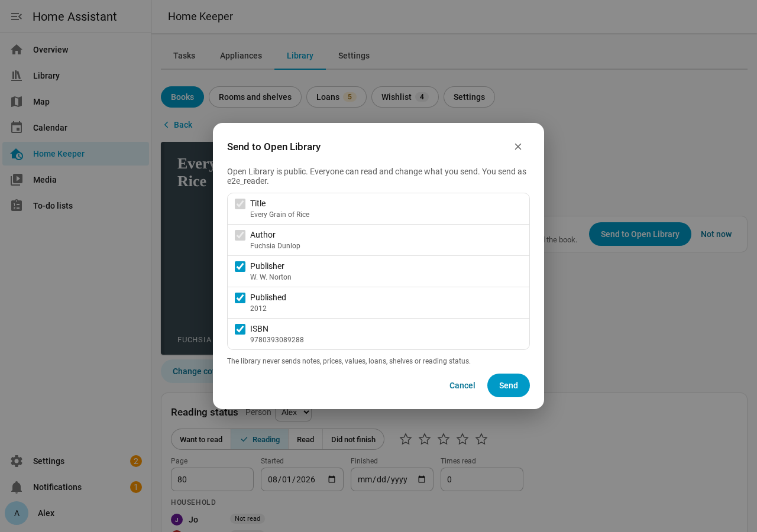Rate the book with the fifth star
This screenshot has height=532, width=757.
(481, 439)
